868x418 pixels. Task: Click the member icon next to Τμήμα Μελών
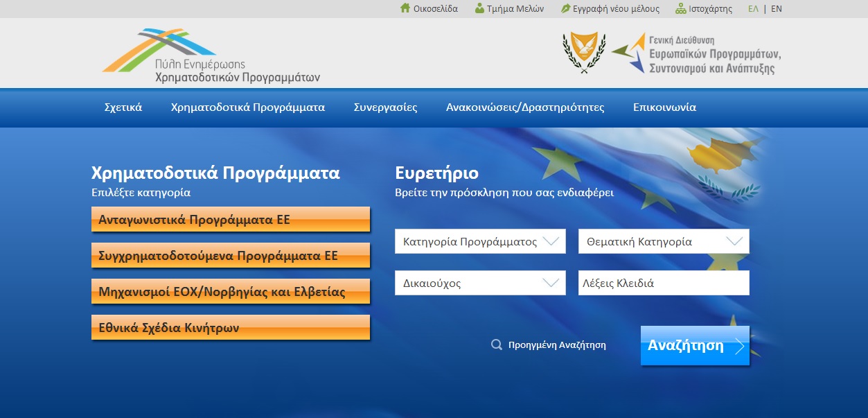point(479,8)
